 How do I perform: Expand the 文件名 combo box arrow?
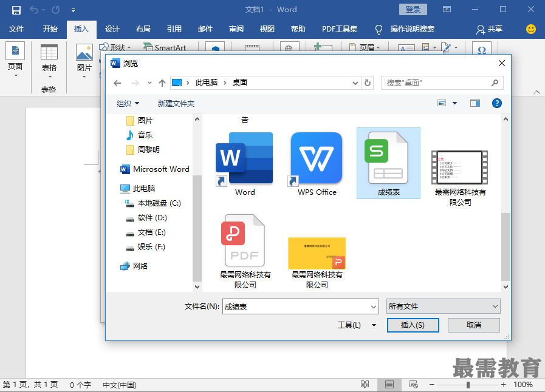pyautogui.click(x=374, y=306)
